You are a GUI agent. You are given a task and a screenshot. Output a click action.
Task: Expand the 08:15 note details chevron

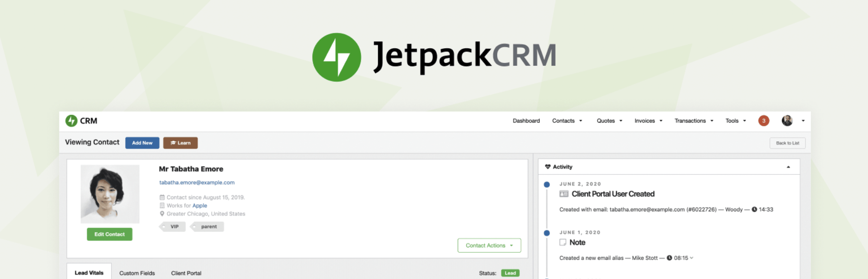tap(692, 258)
